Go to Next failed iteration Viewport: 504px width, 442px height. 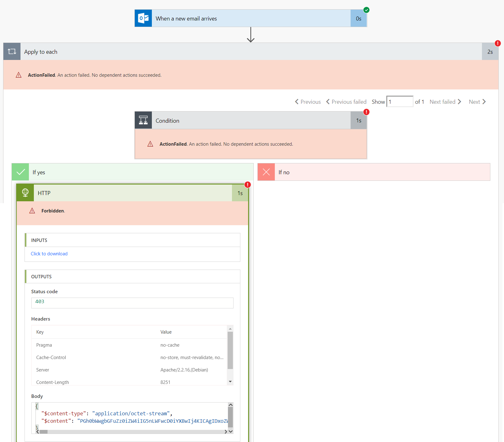445,102
